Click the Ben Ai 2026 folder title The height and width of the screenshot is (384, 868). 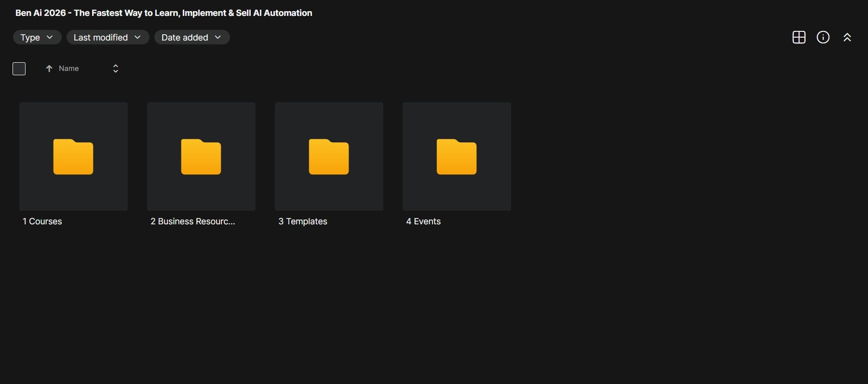pos(163,13)
